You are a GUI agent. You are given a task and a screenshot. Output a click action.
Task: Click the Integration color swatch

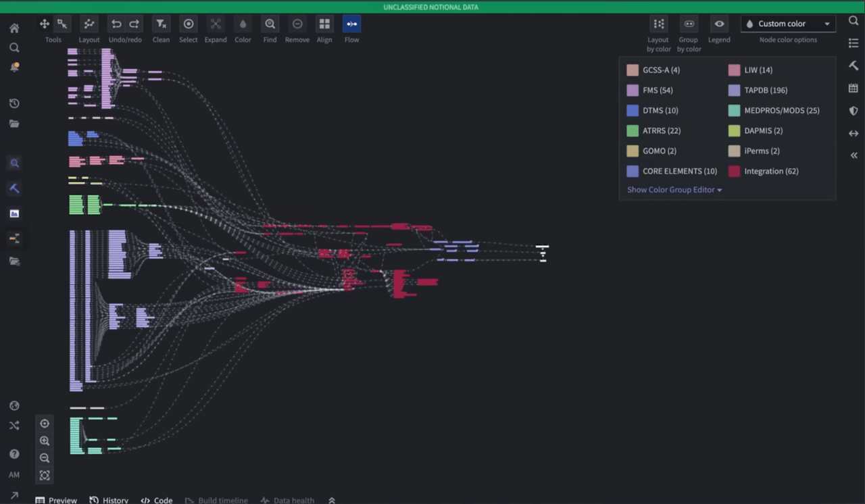pos(734,172)
